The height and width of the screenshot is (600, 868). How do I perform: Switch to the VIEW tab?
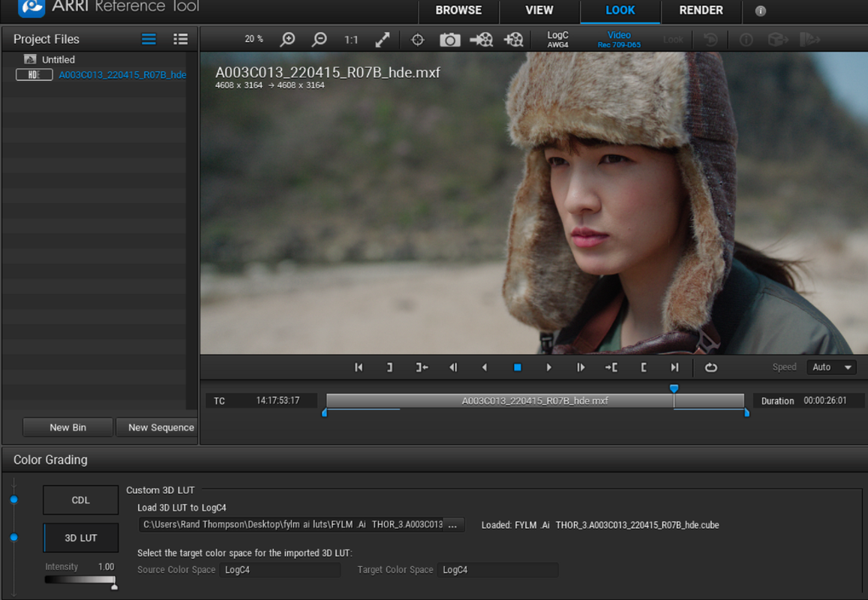[539, 10]
